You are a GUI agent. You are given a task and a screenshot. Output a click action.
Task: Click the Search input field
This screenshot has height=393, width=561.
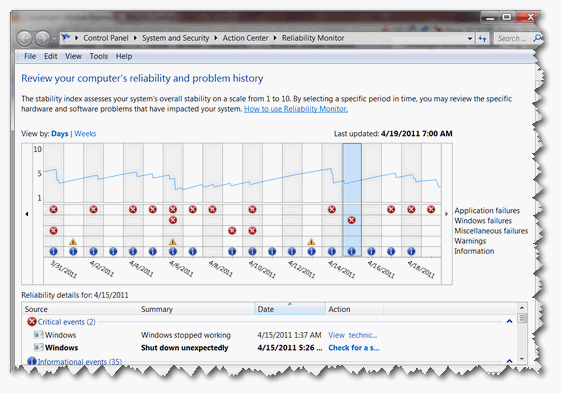pyautogui.click(x=513, y=38)
